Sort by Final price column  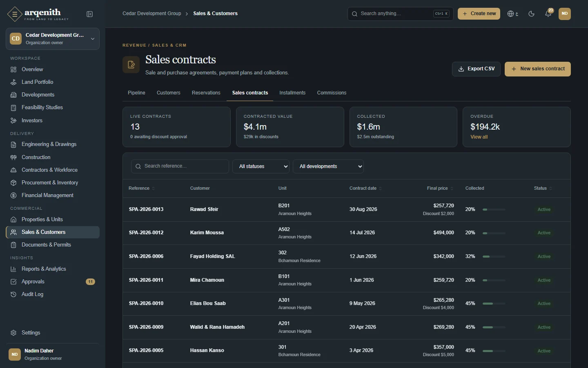(440, 188)
